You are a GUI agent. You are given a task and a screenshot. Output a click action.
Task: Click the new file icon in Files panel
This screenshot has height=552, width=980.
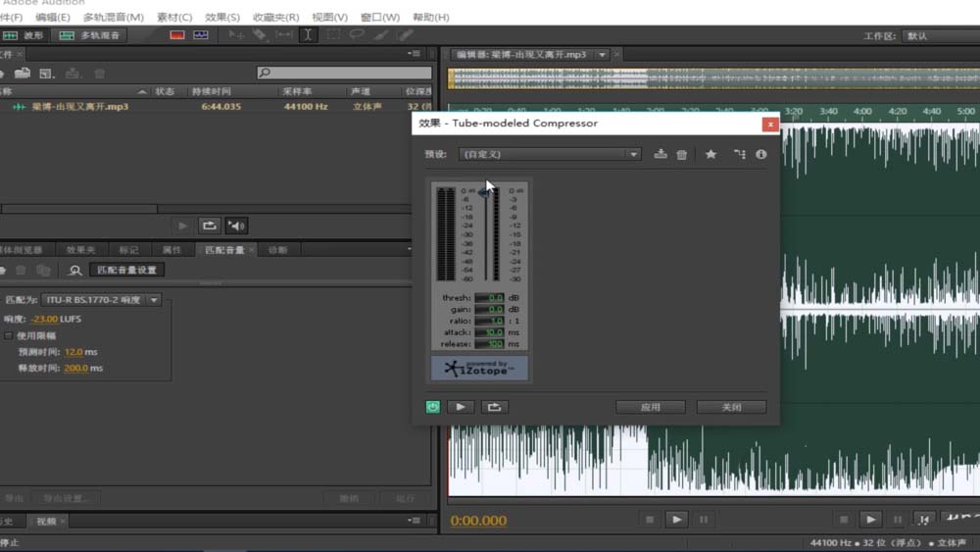pyautogui.click(x=46, y=74)
